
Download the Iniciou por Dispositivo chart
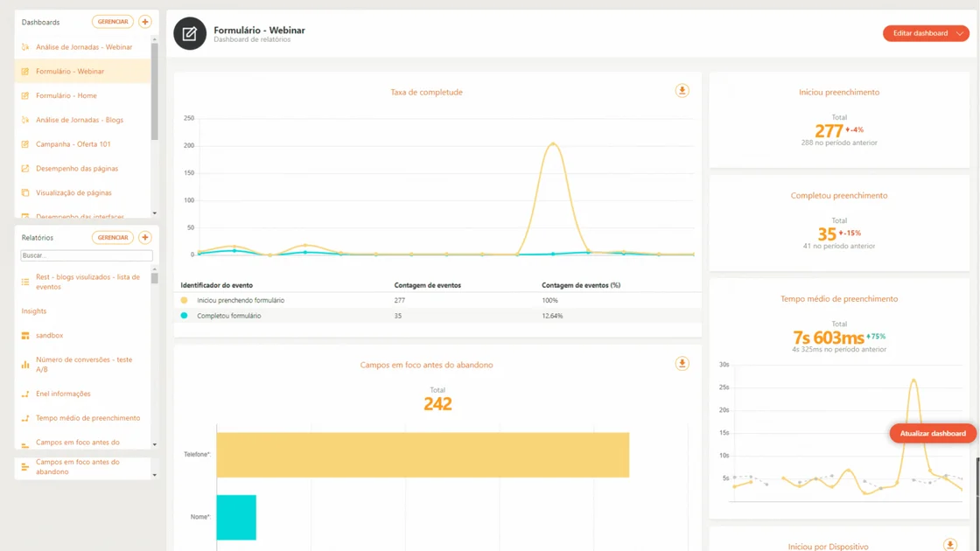[950, 546]
